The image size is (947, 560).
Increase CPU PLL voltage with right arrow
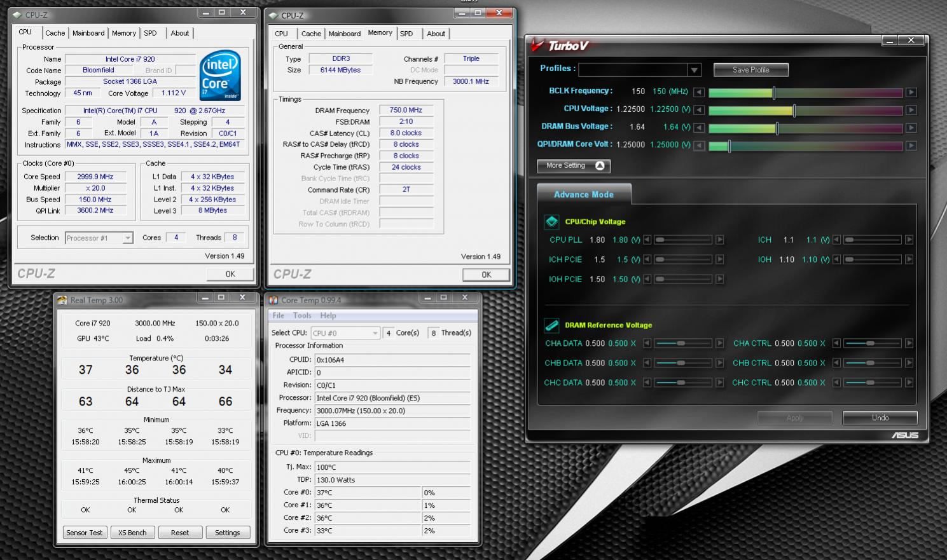click(x=720, y=240)
